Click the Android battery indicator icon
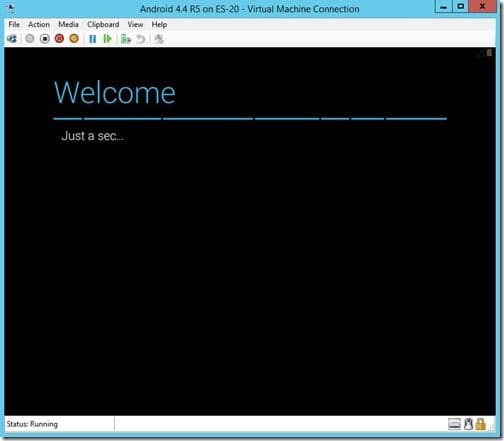Viewport: 504px width, 441px height. (489, 53)
